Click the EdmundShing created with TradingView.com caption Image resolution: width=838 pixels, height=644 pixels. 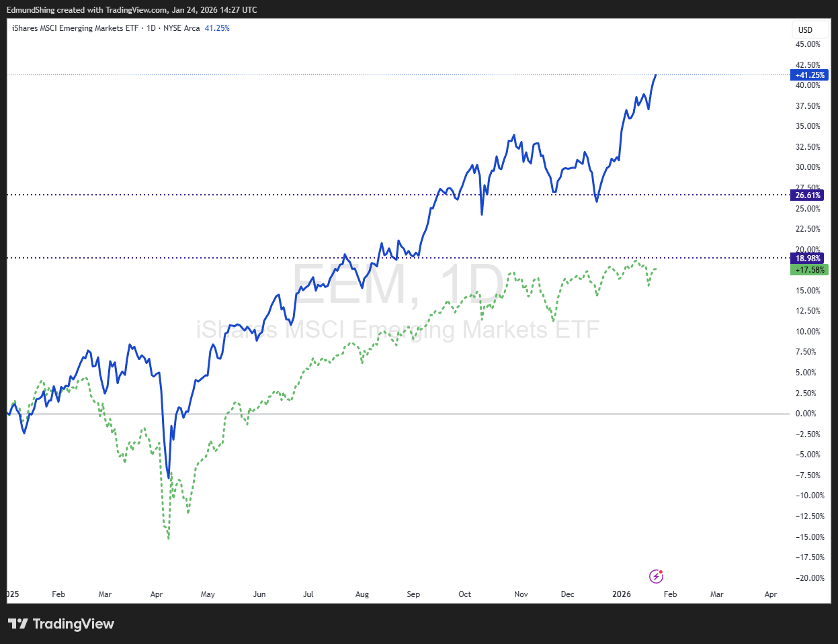(132, 10)
